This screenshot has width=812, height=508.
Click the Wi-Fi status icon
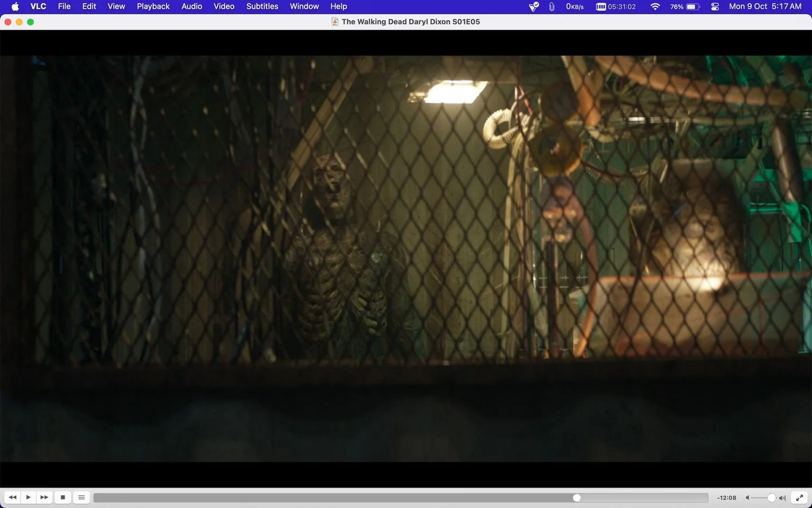tap(655, 6)
